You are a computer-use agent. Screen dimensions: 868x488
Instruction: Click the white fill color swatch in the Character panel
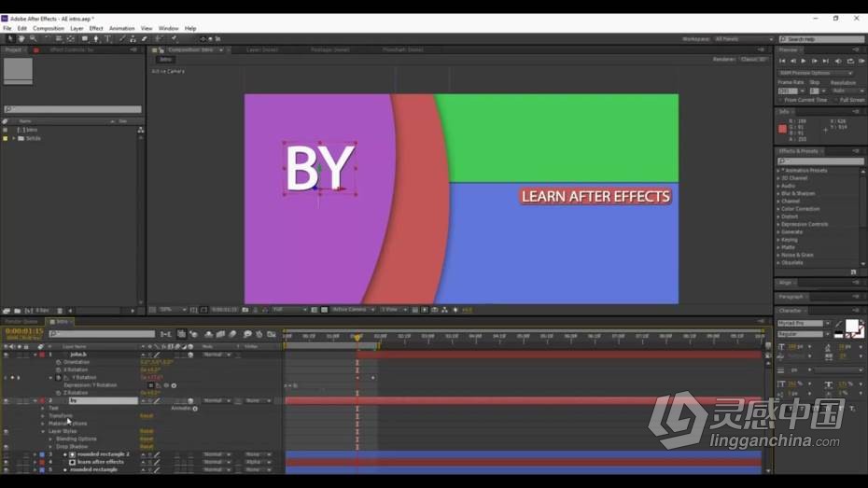click(x=851, y=326)
